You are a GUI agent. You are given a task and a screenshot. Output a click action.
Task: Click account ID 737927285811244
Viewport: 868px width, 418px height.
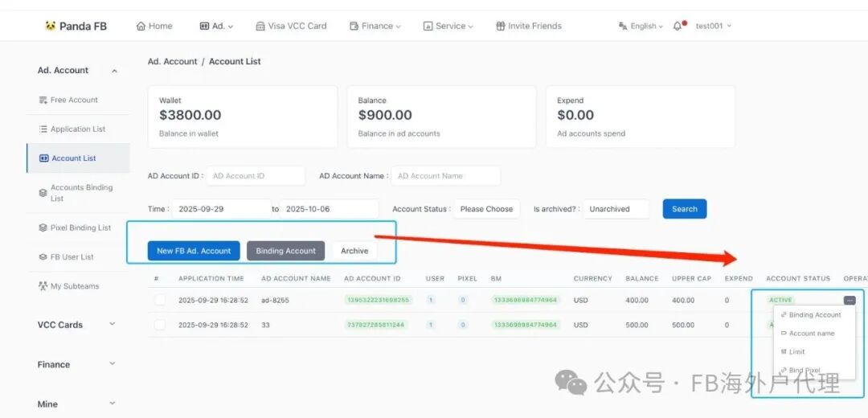(x=375, y=325)
